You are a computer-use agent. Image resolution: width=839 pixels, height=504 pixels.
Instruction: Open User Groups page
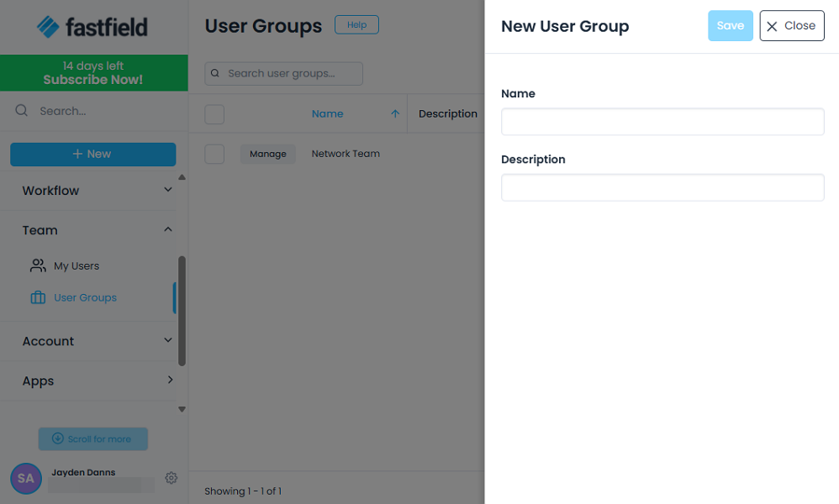(85, 297)
